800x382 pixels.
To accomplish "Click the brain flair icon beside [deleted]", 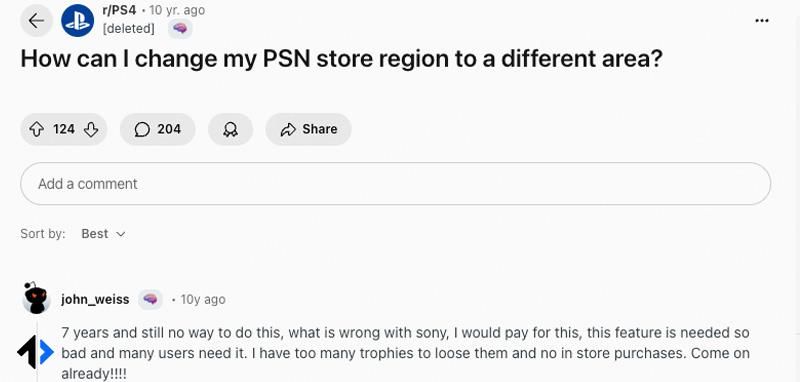I will pyautogui.click(x=180, y=29).
